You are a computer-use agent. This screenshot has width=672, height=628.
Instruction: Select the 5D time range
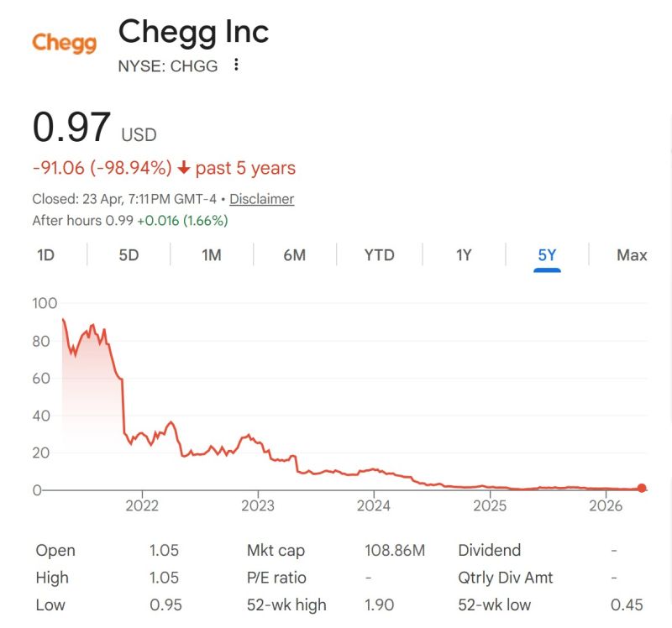[128, 254]
